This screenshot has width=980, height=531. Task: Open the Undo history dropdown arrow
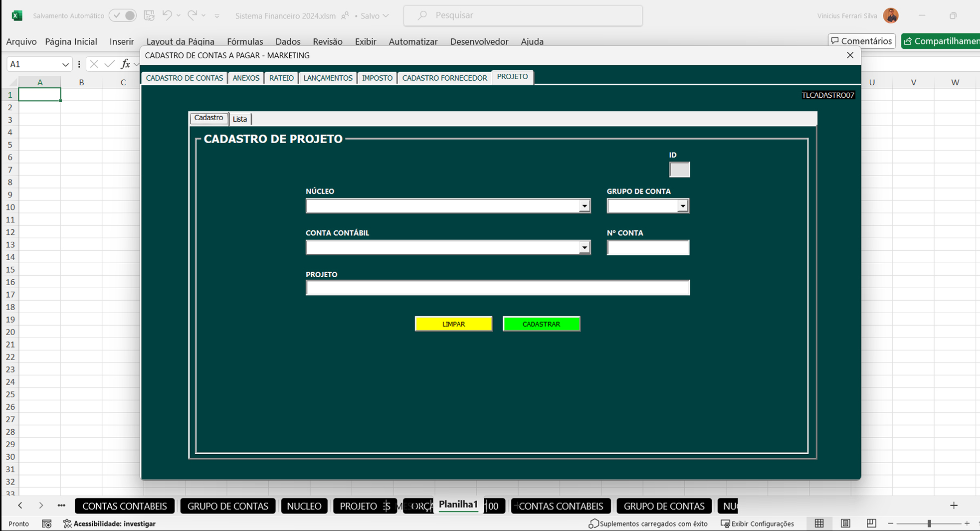179,15
